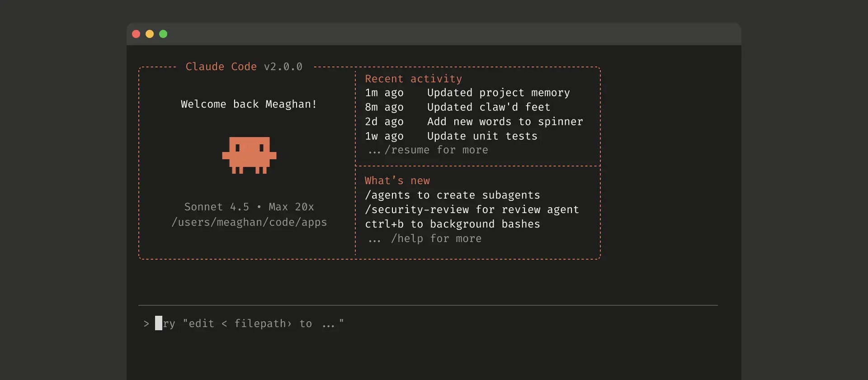Select "Add new words to spinner" entry
This screenshot has height=380, width=868.
505,122
